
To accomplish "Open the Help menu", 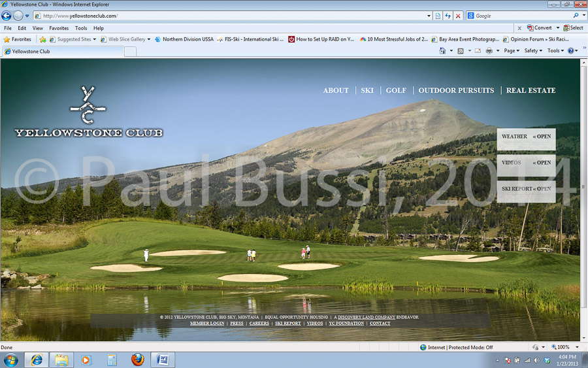I will (x=98, y=28).
